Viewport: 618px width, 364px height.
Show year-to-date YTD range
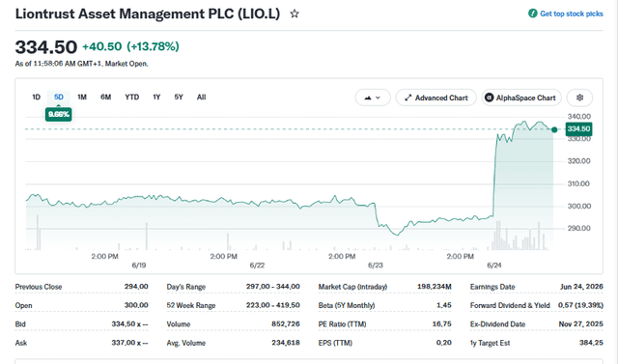click(x=132, y=97)
